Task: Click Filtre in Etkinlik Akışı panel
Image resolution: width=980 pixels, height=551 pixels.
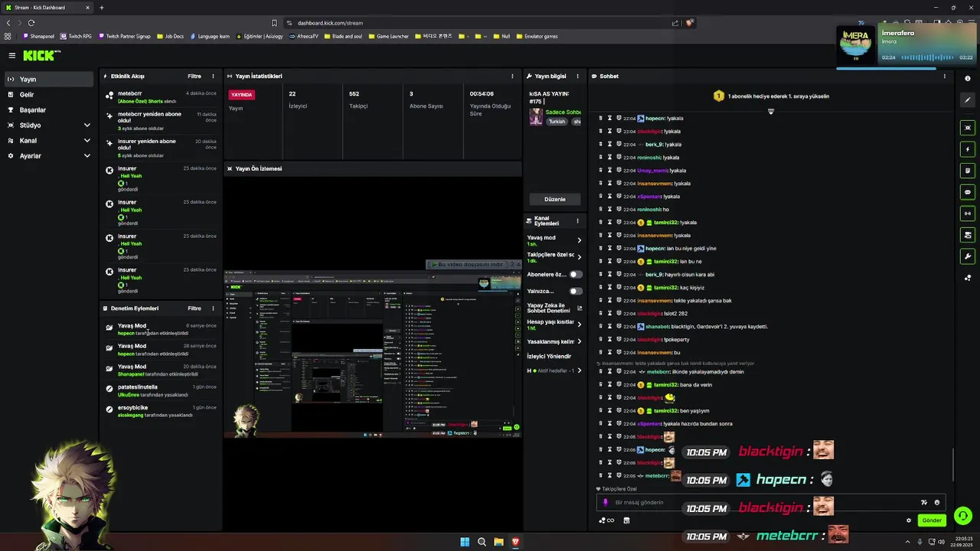Action: [194, 77]
